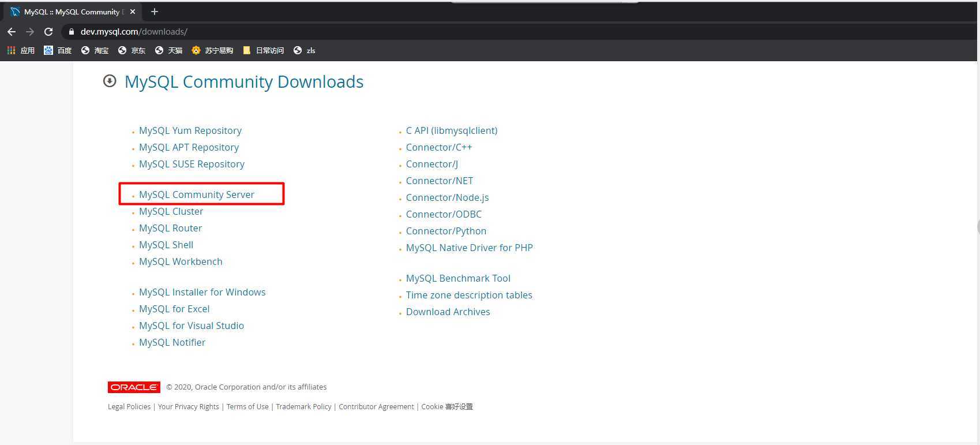Open Connector/NET link
Image resolution: width=980 pixels, height=445 pixels.
coord(440,181)
